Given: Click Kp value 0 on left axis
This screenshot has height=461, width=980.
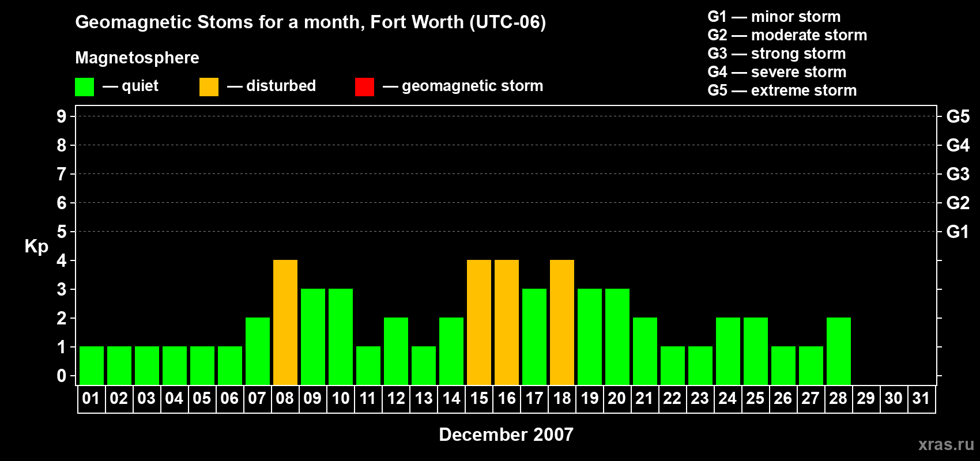Looking at the screenshot, I should tap(62, 376).
